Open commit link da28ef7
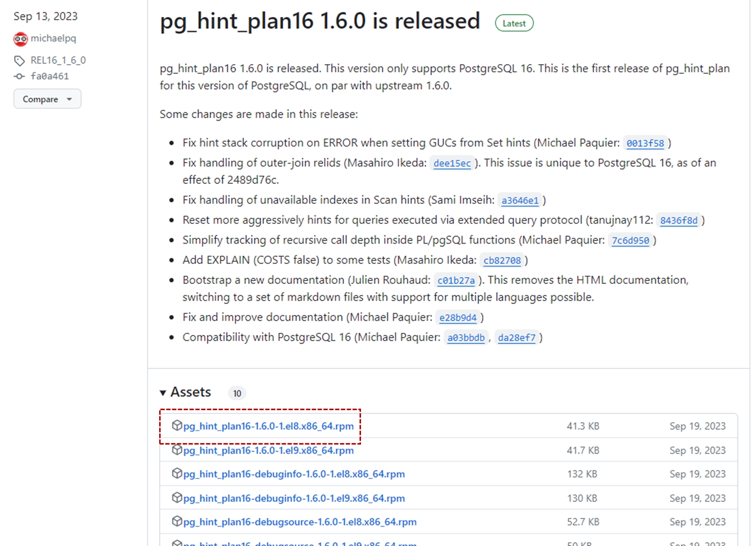Image resolution: width=756 pixels, height=546 pixels. [517, 338]
